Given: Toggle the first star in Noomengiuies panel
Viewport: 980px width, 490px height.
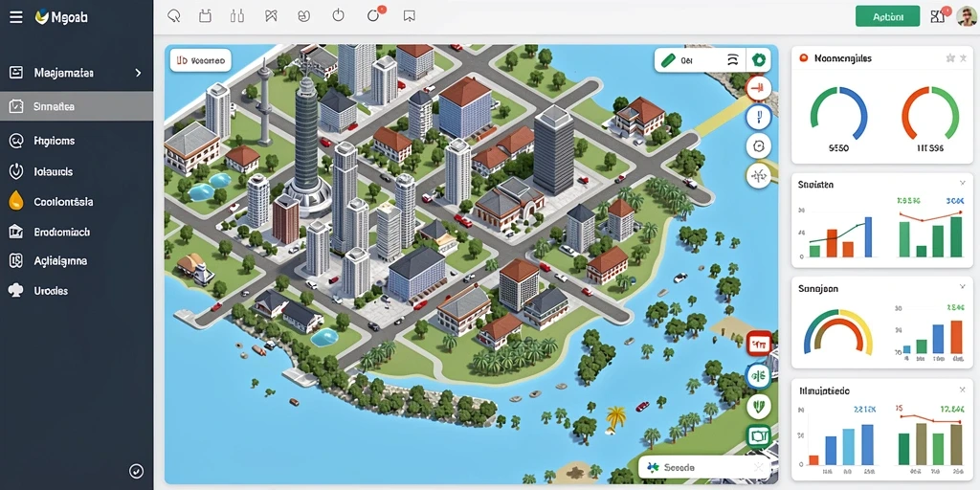Looking at the screenshot, I should coord(950,58).
